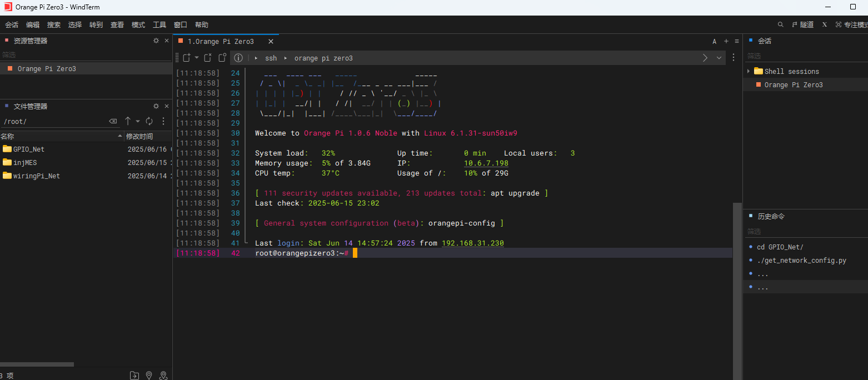Open the 查看 menu
Image resolution: width=868 pixels, height=380 pixels.
(117, 25)
